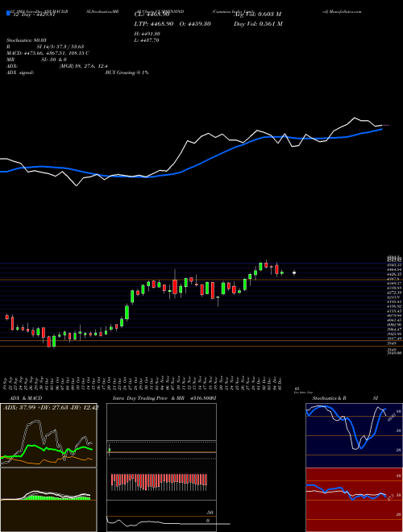Click the last white candle on the price chart
Viewport: 403px width, 532px height.
(x=294, y=272)
